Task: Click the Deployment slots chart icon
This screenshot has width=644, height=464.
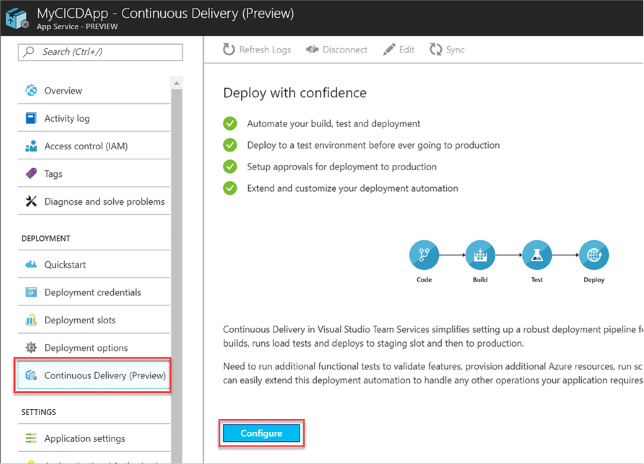Action: coord(31,320)
